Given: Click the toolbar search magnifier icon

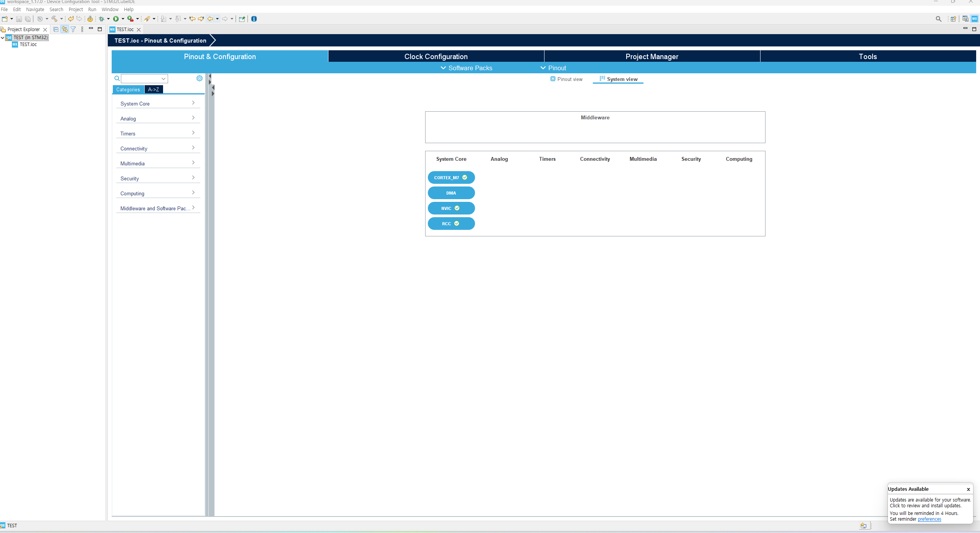Looking at the screenshot, I should tap(939, 19).
